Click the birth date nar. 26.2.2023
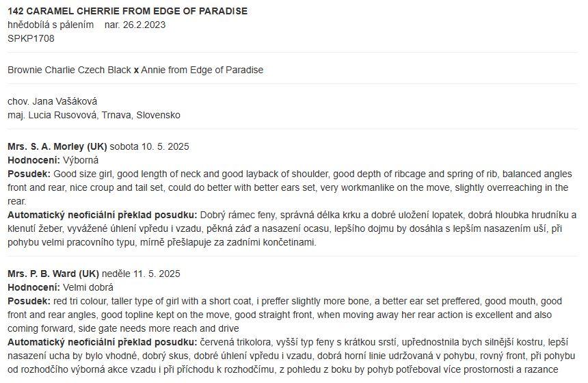The height and width of the screenshot is (383, 588). pyautogui.click(x=135, y=25)
